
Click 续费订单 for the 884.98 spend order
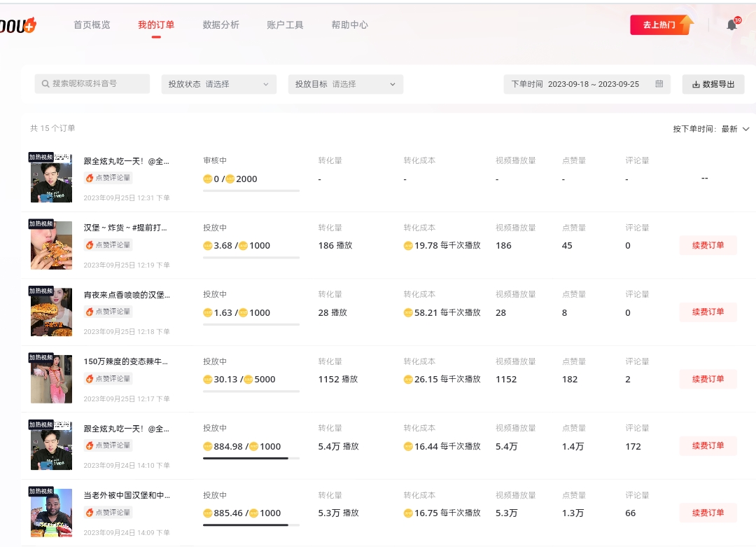tap(708, 445)
